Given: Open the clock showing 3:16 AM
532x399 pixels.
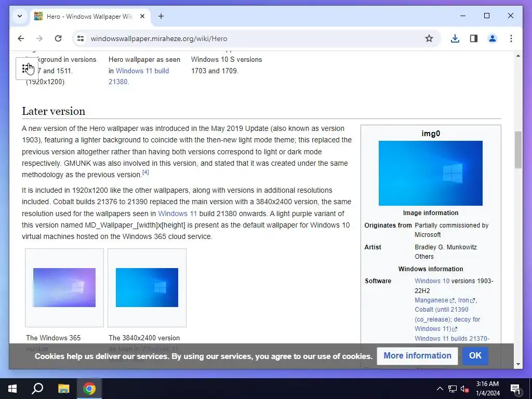Looking at the screenshot, I should (x=487, y=389).
